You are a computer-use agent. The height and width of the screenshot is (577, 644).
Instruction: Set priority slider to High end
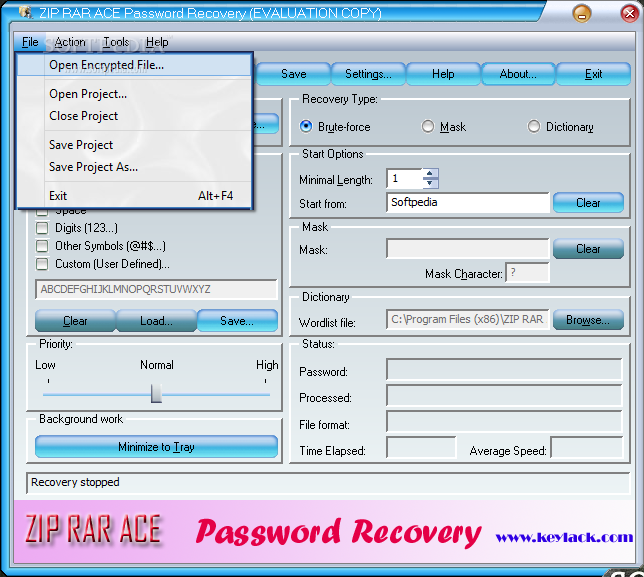point(265,395)
